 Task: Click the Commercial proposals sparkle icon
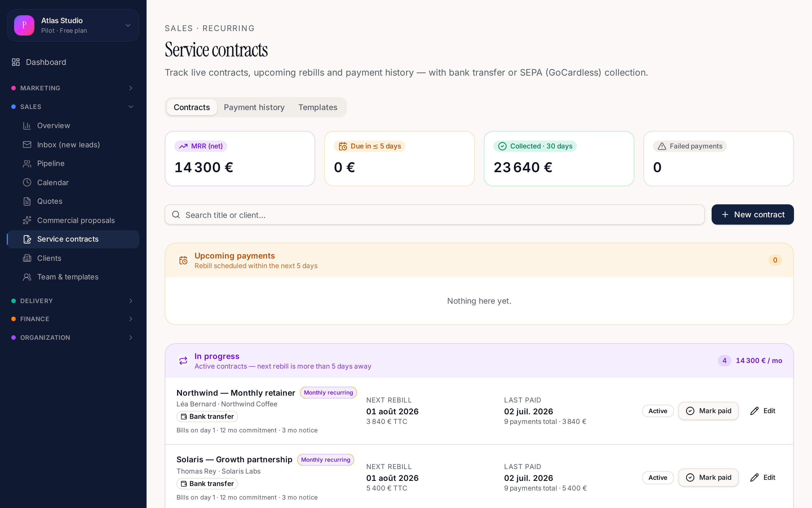pyautogui.click(x=27, y=220)
